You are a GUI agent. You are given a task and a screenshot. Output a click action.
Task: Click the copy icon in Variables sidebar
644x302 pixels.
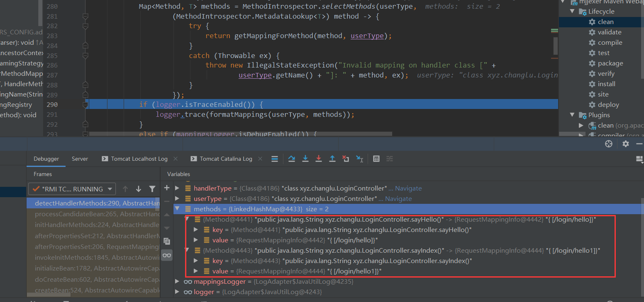tap(167, 241)
